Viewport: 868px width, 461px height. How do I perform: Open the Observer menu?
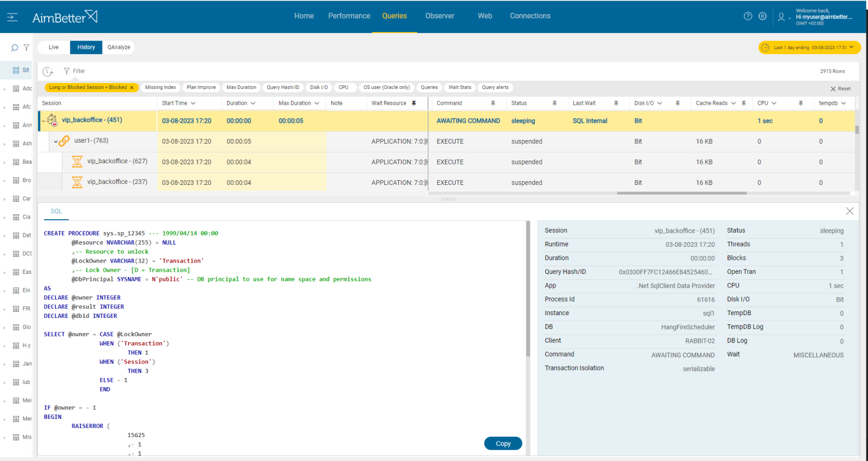[x=439, y=16]
